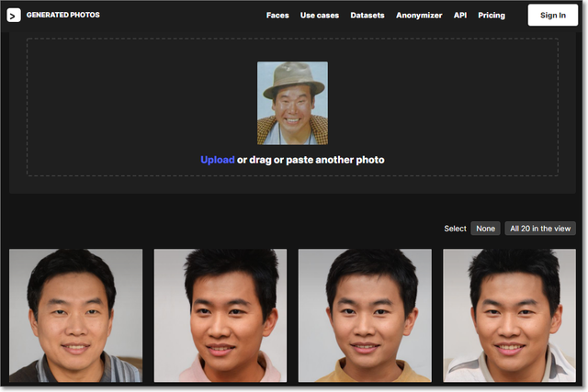View the Pricing page
Image resolution: width=588 pixels, height=392 pixels.
[492, 16]
